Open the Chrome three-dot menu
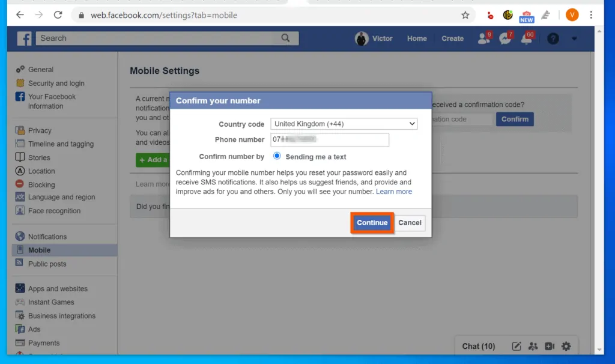 coord(591,15)
